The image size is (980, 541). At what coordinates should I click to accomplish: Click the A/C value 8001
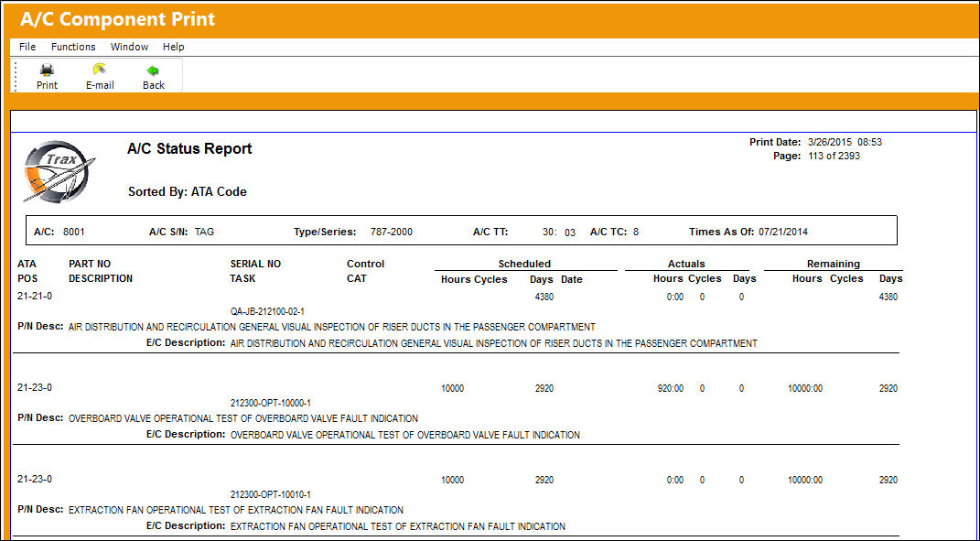[x=74, y=232]
